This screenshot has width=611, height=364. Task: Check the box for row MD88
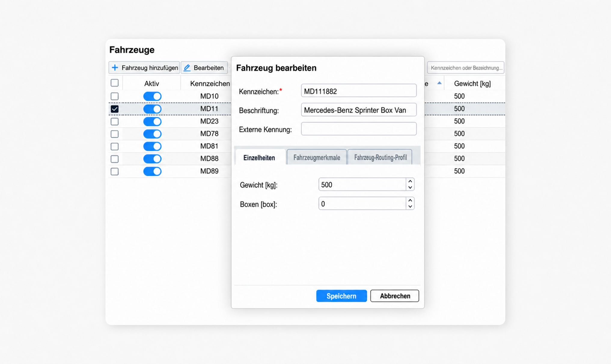click(x=115, y=159)
